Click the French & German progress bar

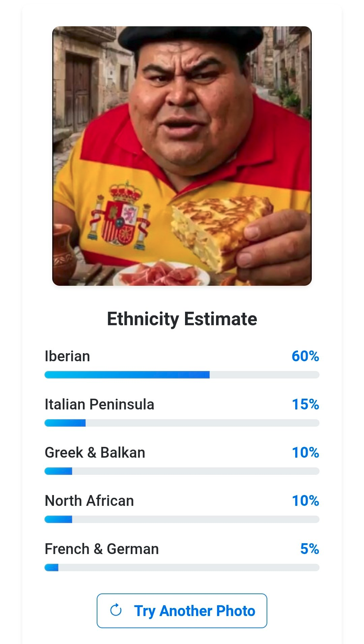pos(182,568)
